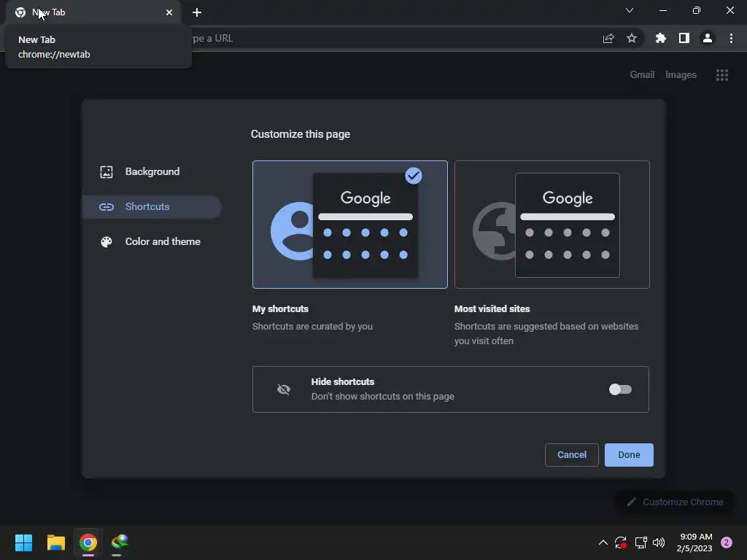Click the share page icon
The image size is (747, 560).
[x=608, y=38]
